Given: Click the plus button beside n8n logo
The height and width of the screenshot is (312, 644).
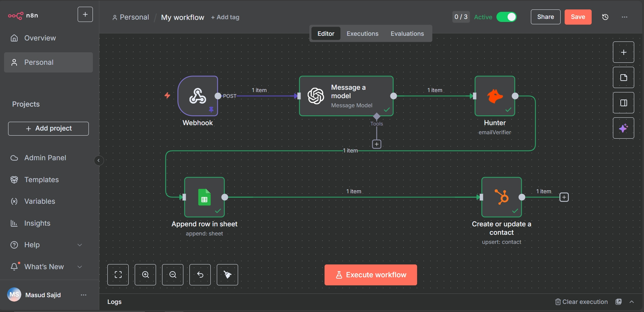Looking at the screenshot, I should pos(85,15).
